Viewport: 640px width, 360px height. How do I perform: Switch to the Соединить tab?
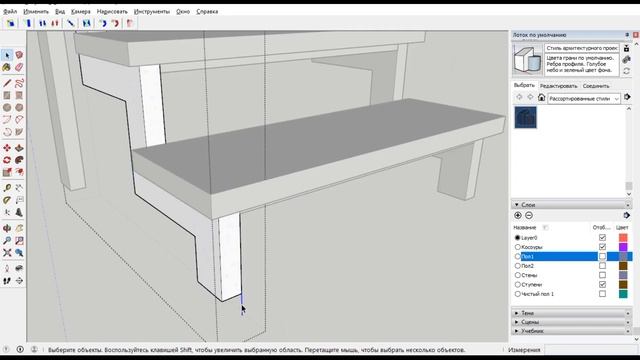tap(596, 86)
